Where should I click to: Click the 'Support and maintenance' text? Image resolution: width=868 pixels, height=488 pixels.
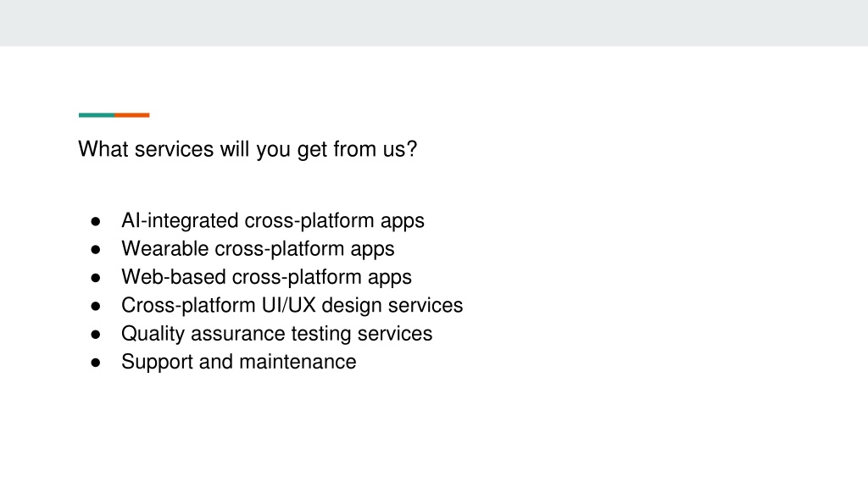point(238,362)
